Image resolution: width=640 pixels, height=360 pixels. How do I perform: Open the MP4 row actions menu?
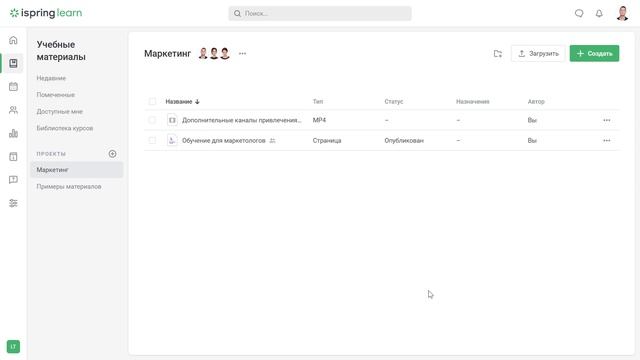tap(607, 120)
